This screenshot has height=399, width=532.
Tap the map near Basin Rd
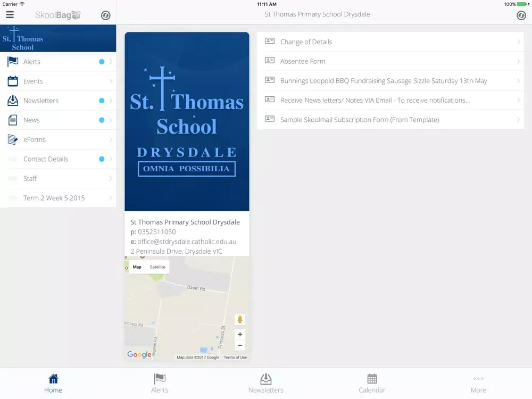pyautogui.click(x=196, y=288)
